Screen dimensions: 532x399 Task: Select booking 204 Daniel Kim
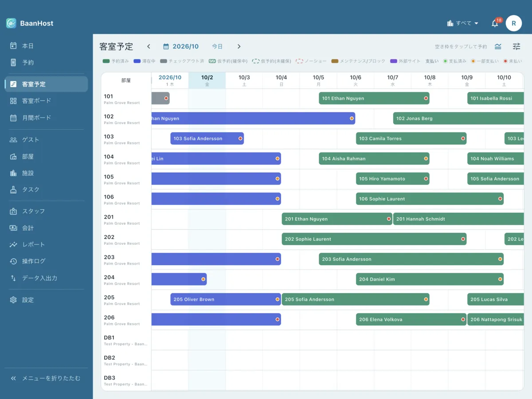(x=430, y=279)
